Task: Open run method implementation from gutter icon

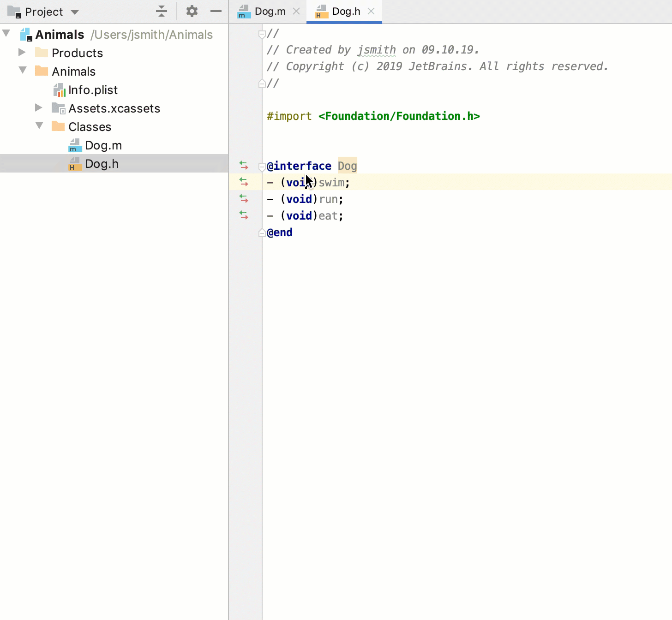Action: [244, 198]
